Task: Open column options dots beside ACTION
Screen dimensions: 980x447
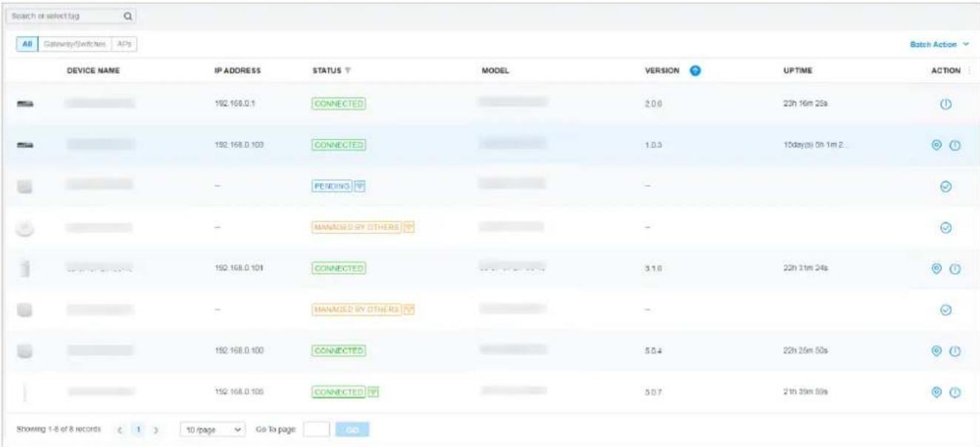Action: [971, 70]
